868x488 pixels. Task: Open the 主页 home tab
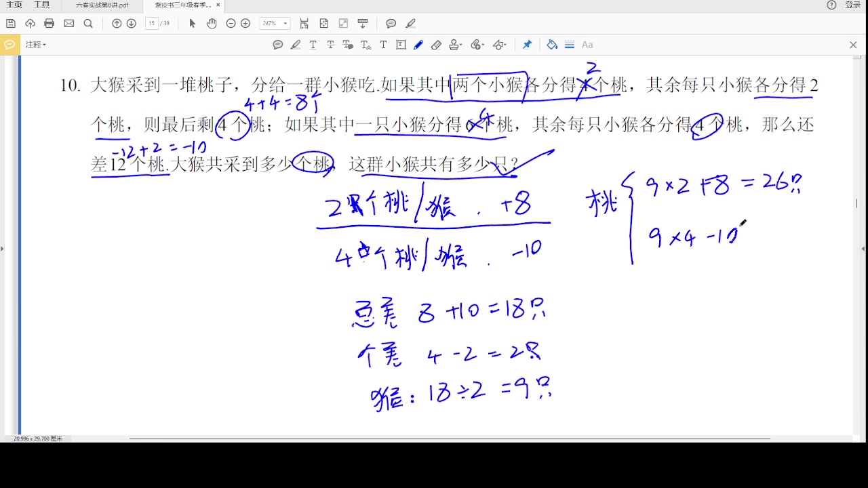[x=14, y=5]
